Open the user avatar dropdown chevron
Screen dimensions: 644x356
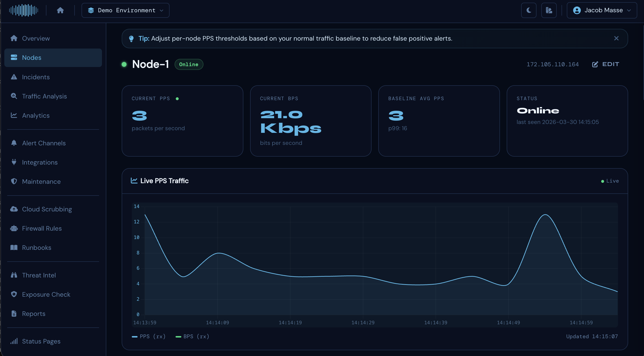point(629,10)
